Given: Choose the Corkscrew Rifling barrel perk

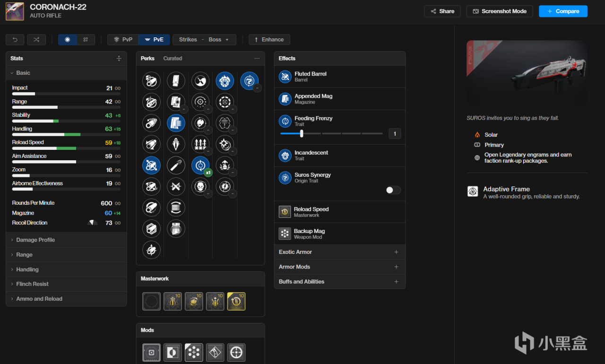Looking at the screenshot, I should point(151,123).
